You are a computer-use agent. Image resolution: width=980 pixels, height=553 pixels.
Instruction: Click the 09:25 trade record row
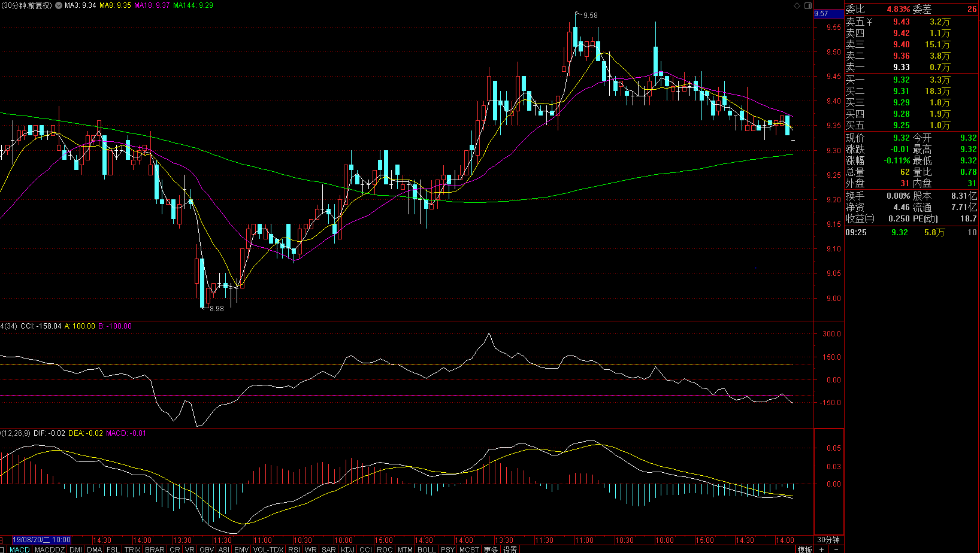pos(911,232)
